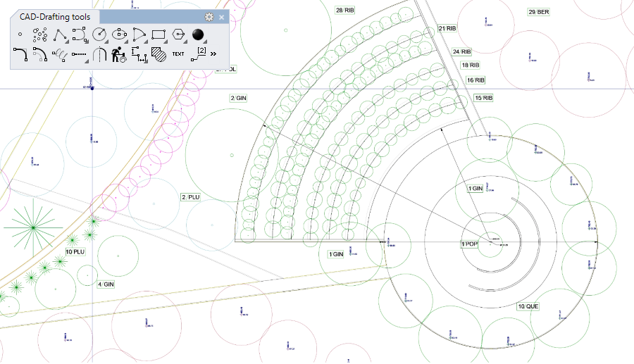Select the Polygon tool
Viewport: 634px width, 364px height.
coord(178,34)
